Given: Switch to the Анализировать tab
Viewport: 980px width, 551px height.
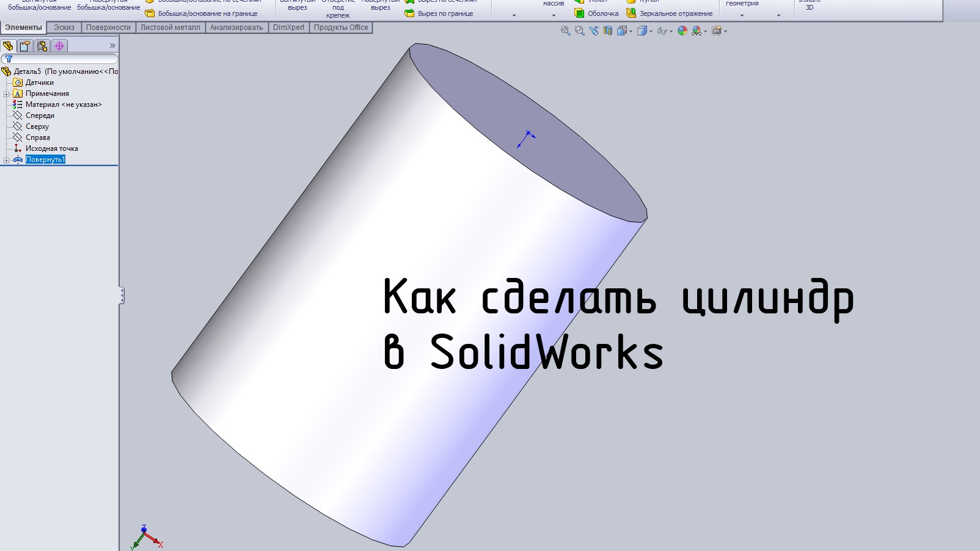Looking at the screenshot, I should 236,27.
